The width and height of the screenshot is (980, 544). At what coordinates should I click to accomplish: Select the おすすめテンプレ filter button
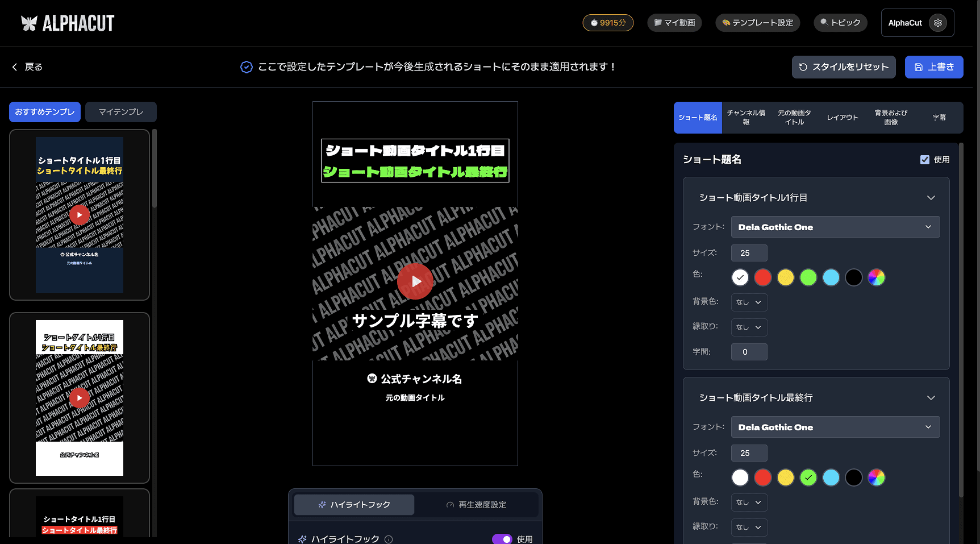click(44, 112)
